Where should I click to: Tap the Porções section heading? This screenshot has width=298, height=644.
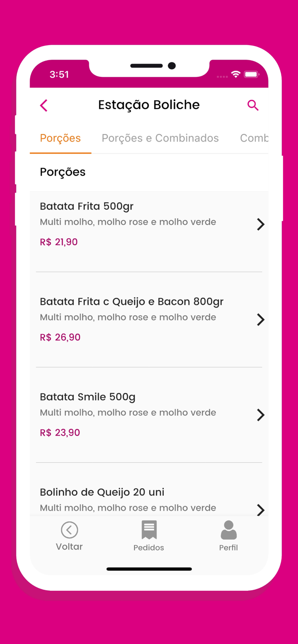click(x=62, y=172)
